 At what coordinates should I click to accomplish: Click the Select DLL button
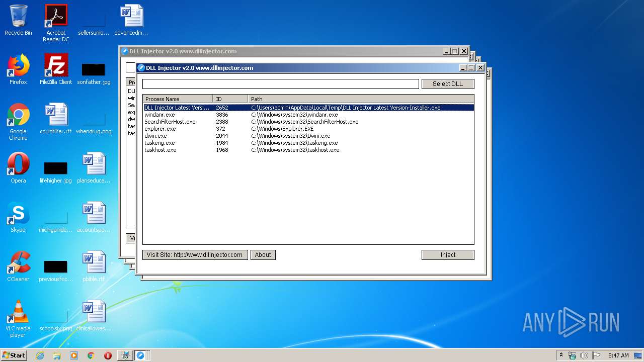point(448,84)
